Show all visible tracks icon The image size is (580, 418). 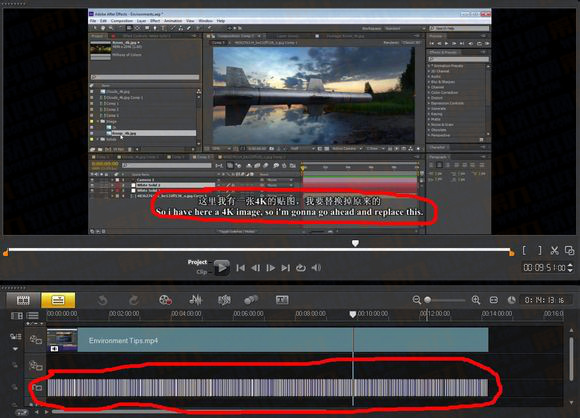click(x=17, y=316)
